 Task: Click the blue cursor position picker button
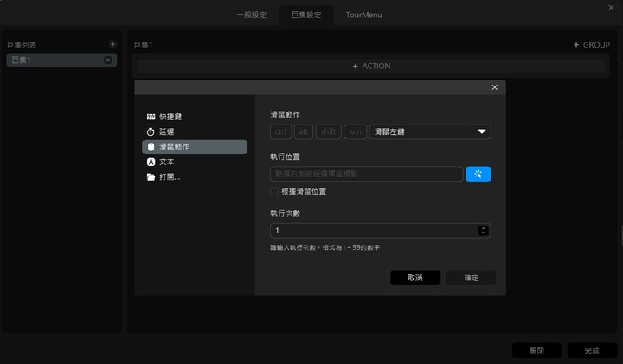478,174
